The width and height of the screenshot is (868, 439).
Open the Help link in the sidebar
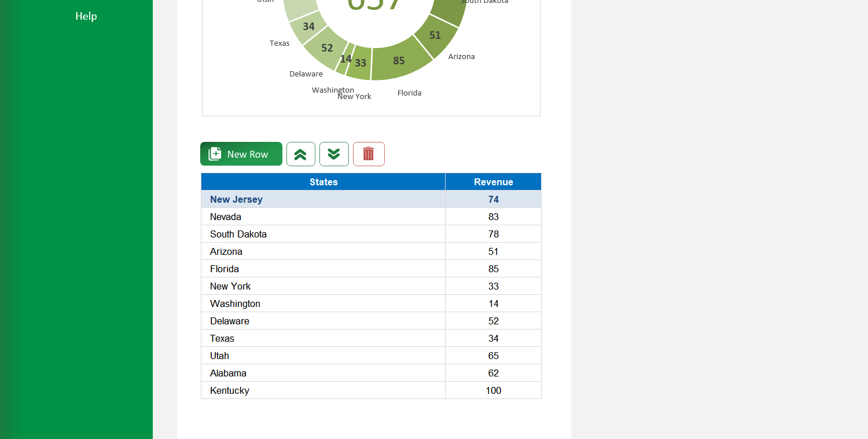(86, 16)
